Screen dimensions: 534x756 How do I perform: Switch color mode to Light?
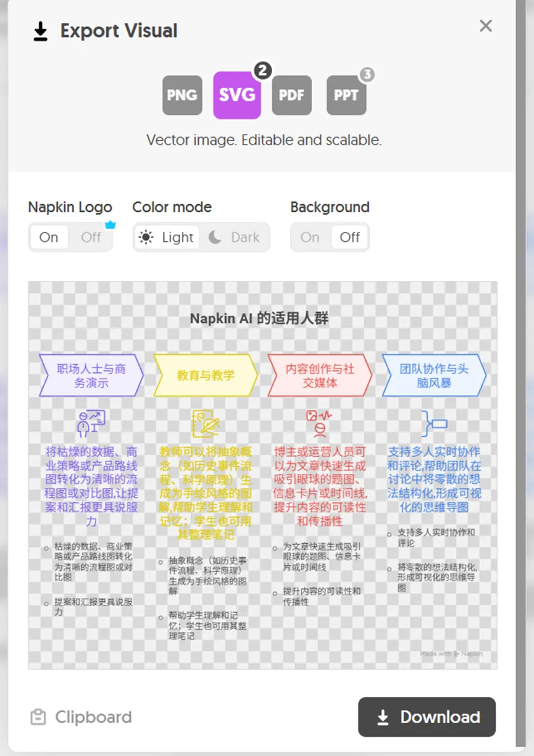click(x=167, y=237)
